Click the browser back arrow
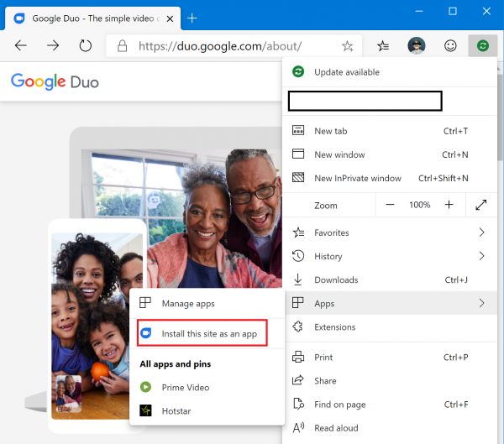The image size is (504, 444). pos(21,45)
